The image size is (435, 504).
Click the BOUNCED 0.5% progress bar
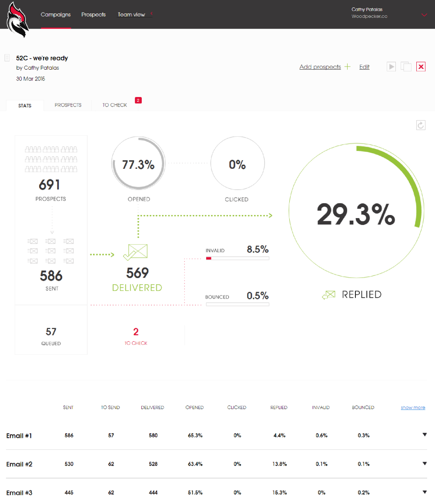238,304
